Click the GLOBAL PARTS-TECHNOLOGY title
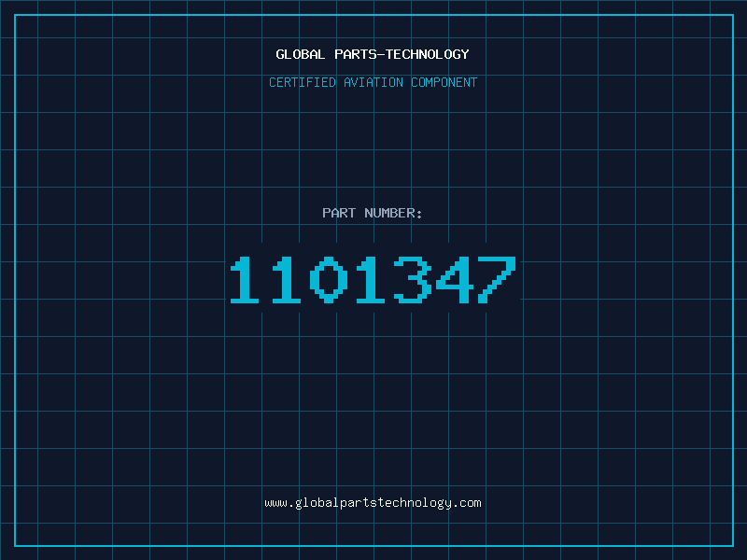This screenshot has height=560, width=747. pyautogui.click(x=373, y=54)
